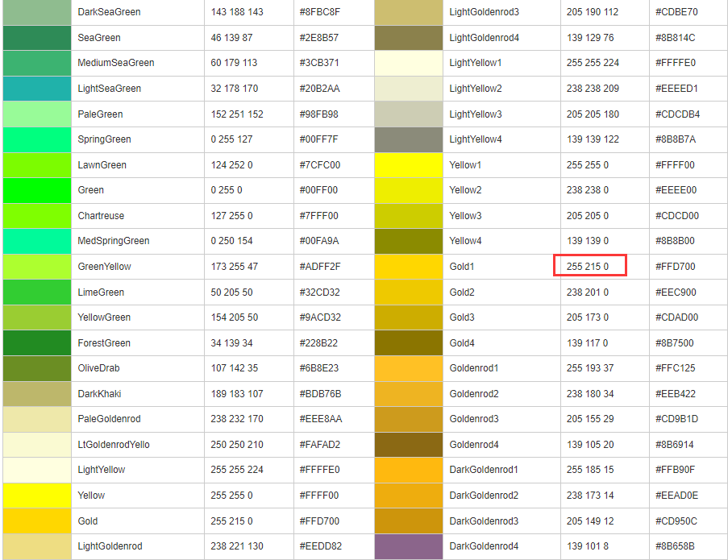Click the PaleGreen swatch

click(x=37, y=114)
